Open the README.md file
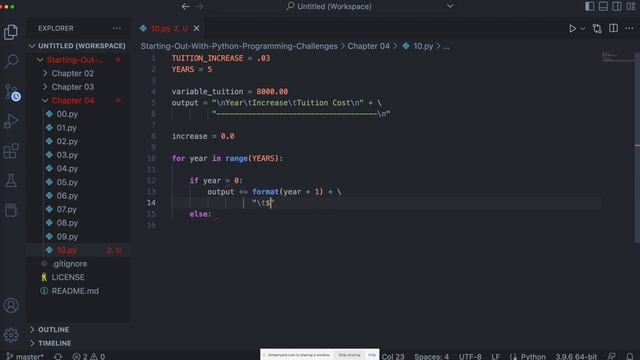640x360 pixels. (x=75, y=291)
